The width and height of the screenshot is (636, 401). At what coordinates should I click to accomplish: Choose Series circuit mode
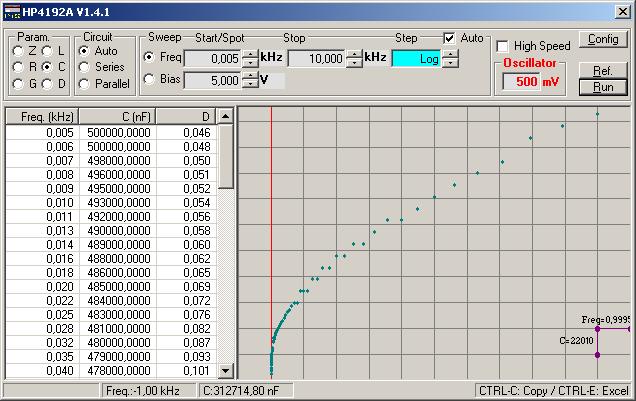84,67
